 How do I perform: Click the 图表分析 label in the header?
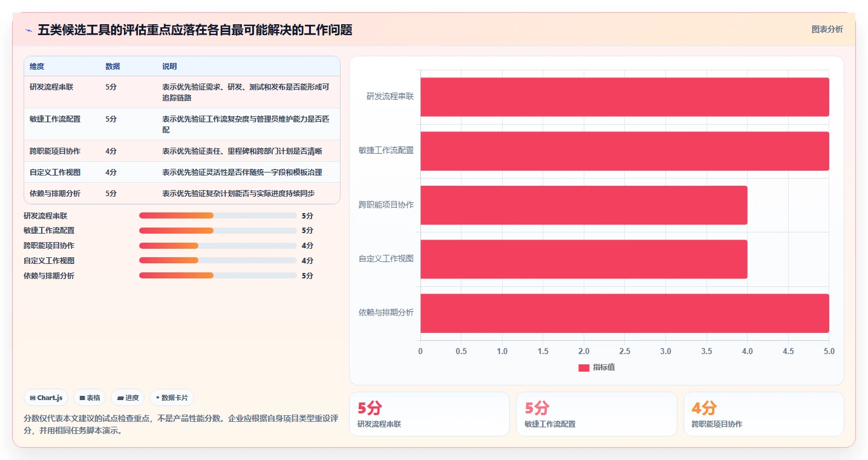827,29
